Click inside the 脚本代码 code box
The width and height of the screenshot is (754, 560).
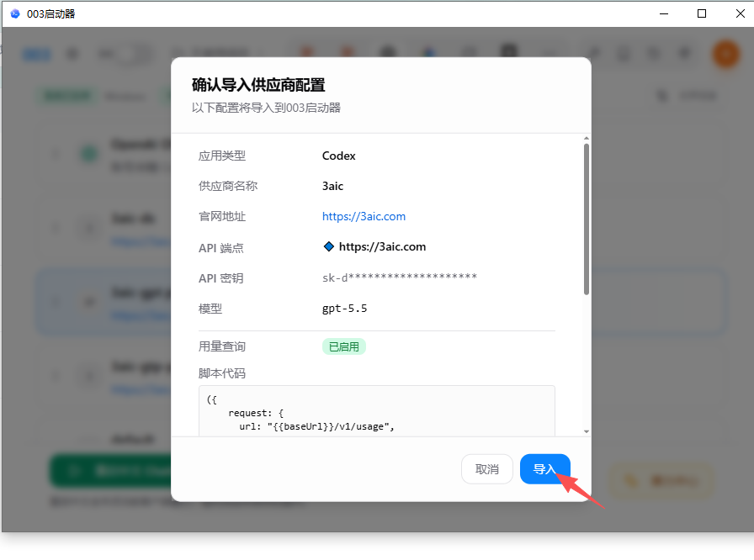click(376, 410)
